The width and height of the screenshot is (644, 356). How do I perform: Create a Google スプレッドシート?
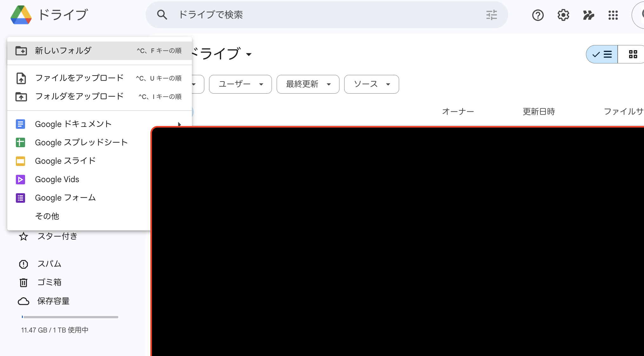(x=81, y=142)
